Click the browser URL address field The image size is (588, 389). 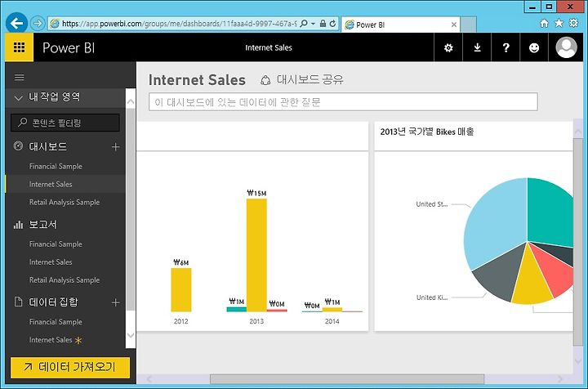coord(179,24)
